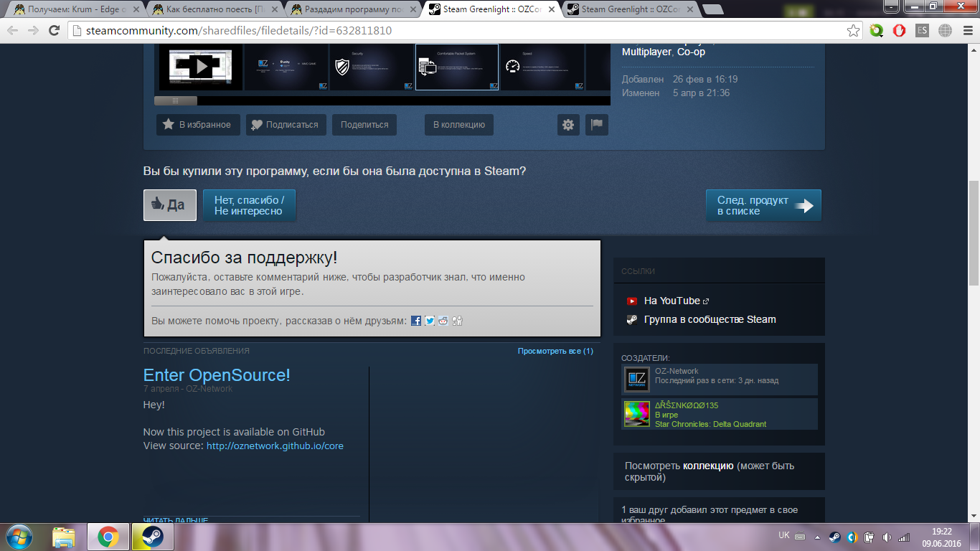This screenshot has width=980, height=551.
Task: Bookmark this page with the star icon
Action: (x=853, y=31)
